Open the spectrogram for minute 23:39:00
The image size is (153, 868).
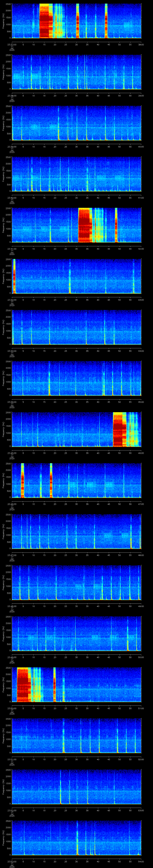tap(77, 123)
